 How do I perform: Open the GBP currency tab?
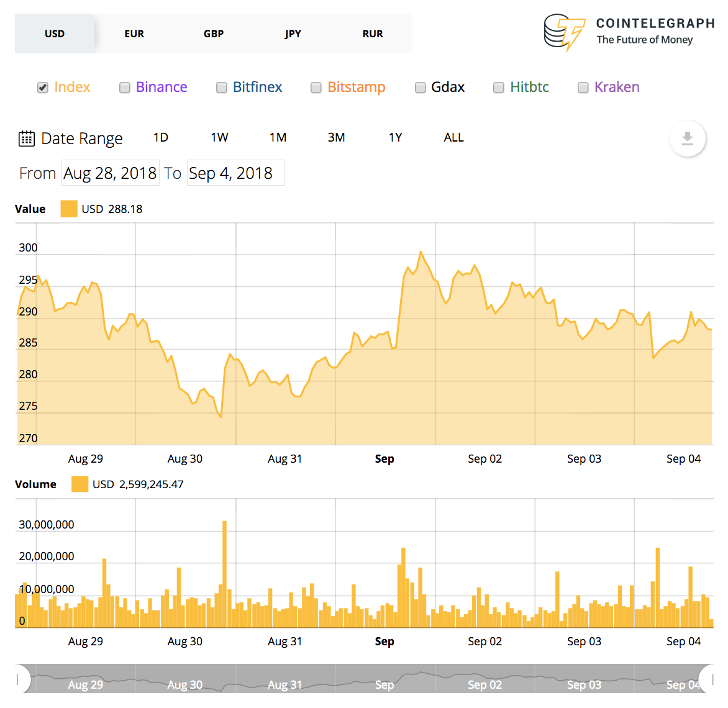(214, 34)
